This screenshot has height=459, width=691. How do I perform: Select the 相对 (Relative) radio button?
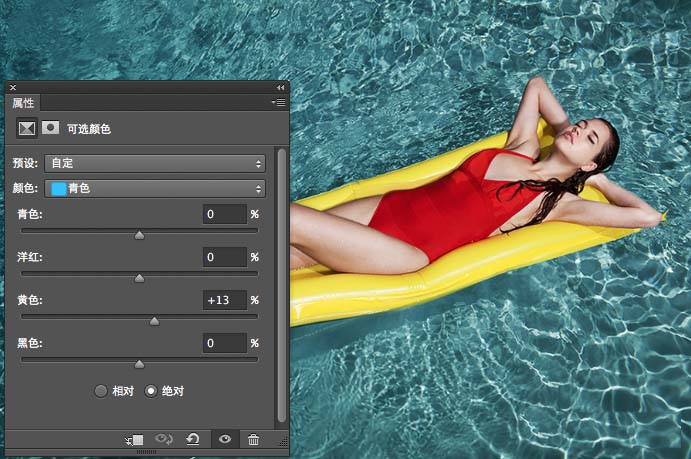coord(101,391)
